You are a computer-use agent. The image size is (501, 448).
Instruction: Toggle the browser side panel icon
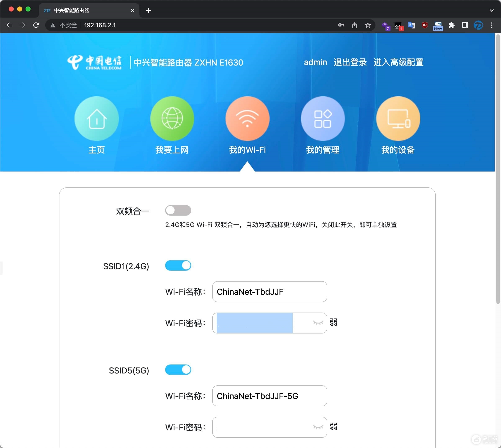(x=465, y=25)
